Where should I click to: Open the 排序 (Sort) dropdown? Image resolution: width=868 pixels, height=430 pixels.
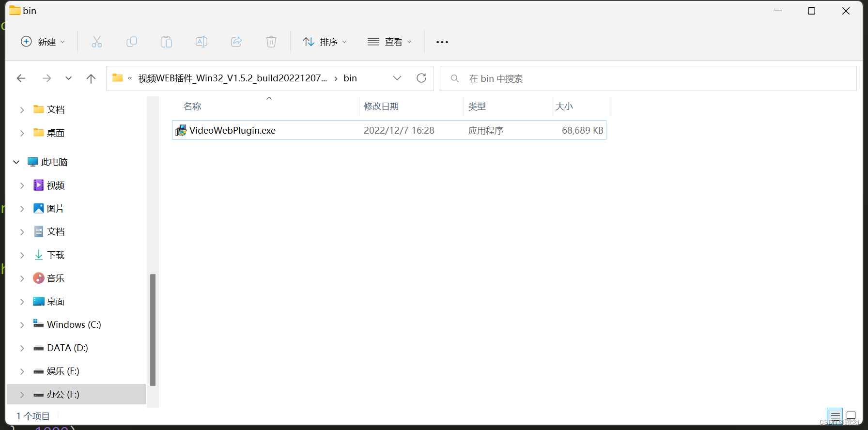[325, 42]
